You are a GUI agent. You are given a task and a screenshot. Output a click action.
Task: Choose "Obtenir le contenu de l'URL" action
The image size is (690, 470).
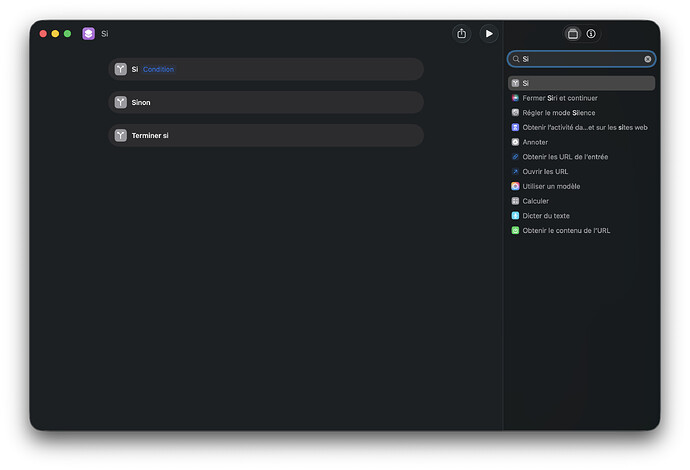566,231
